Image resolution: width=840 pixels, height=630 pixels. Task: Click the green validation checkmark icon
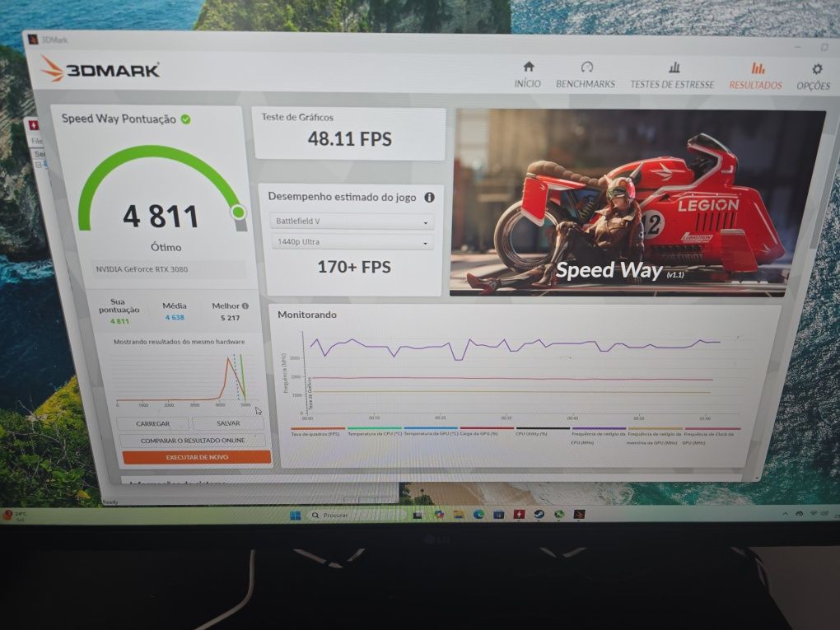186,119
